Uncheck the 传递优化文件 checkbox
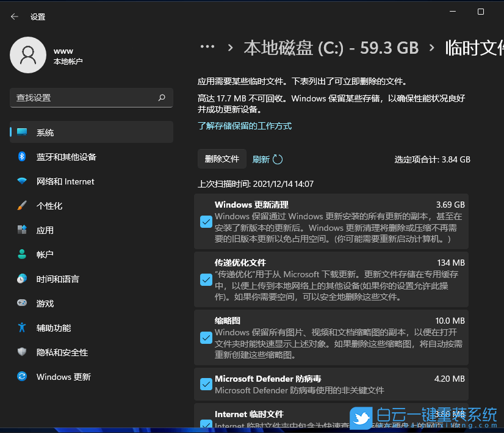Image resolution: width=504 pixels, height=433 pixels. (x=206, y=280)
